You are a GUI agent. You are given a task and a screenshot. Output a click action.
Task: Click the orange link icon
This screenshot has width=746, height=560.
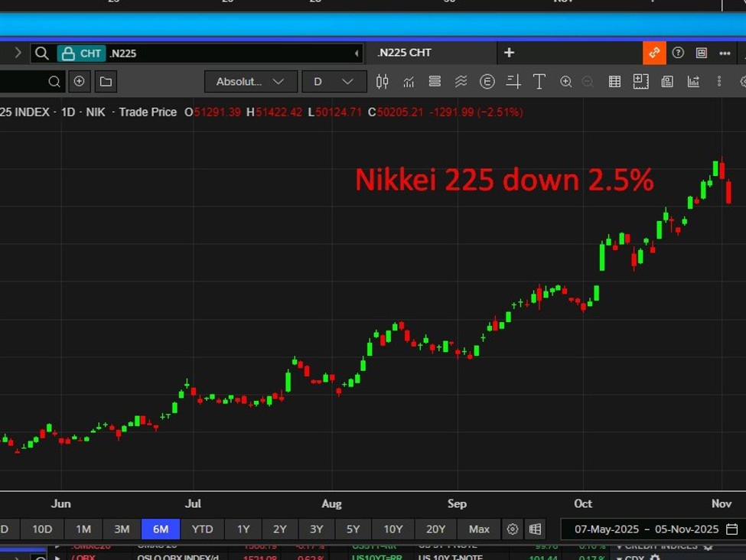654,53
